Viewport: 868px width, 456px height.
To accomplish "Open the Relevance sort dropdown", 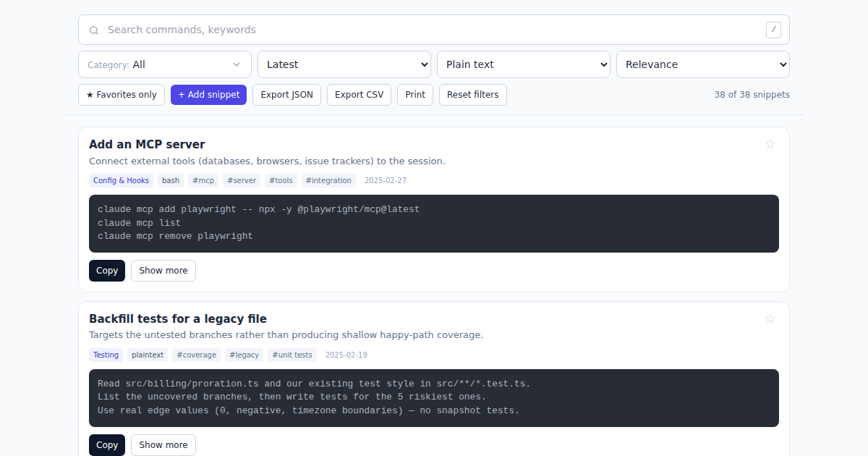I will tap(703, 64).
